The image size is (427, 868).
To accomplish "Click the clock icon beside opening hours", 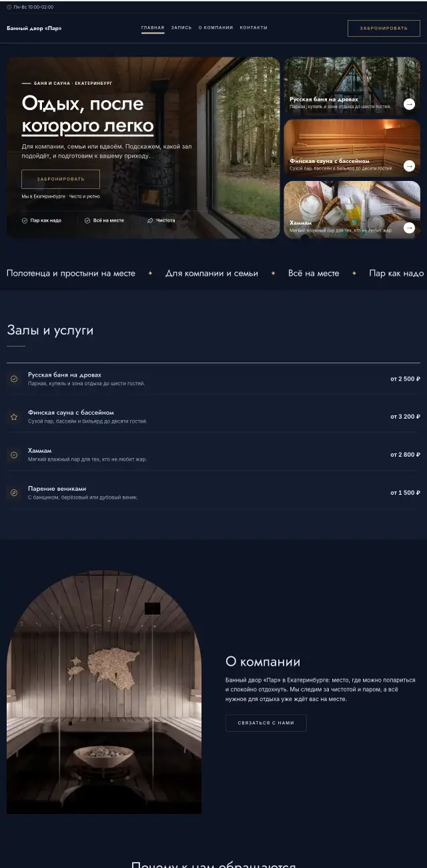I will pos(9,7).
